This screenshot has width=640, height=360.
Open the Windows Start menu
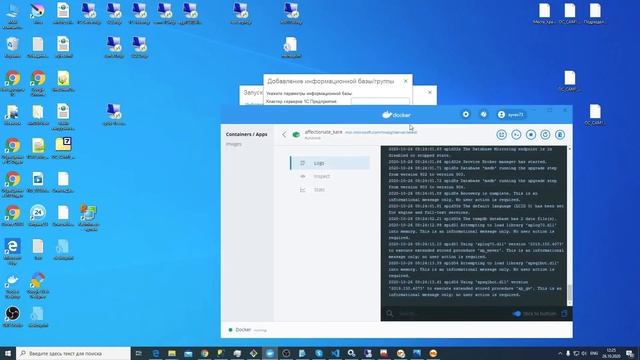click(8, 353)
